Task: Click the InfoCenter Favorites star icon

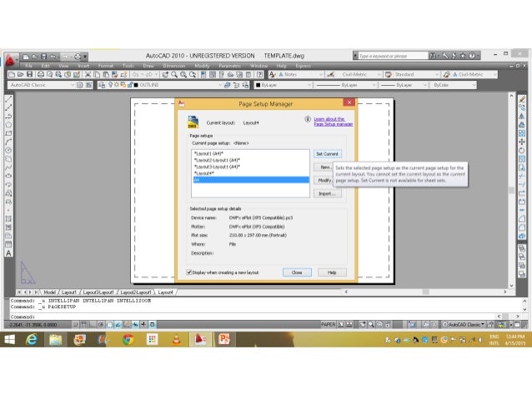Action: 463,56
